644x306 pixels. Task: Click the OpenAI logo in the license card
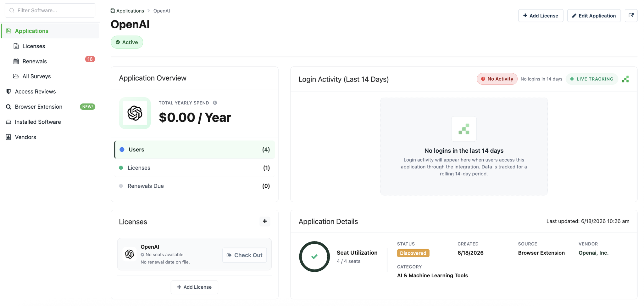130,254
